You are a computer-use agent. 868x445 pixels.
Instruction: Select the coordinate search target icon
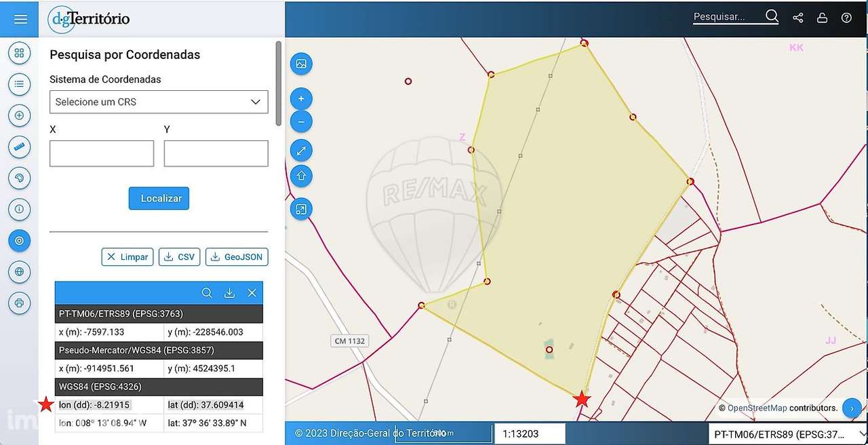pos(19,240)
